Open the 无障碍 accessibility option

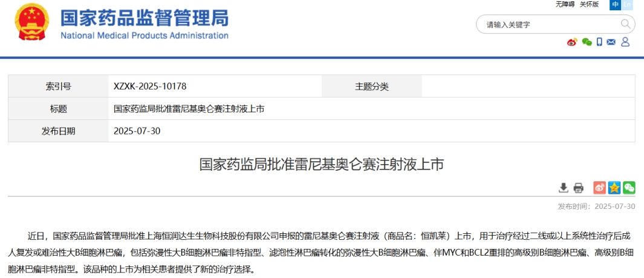coord(565,4)
